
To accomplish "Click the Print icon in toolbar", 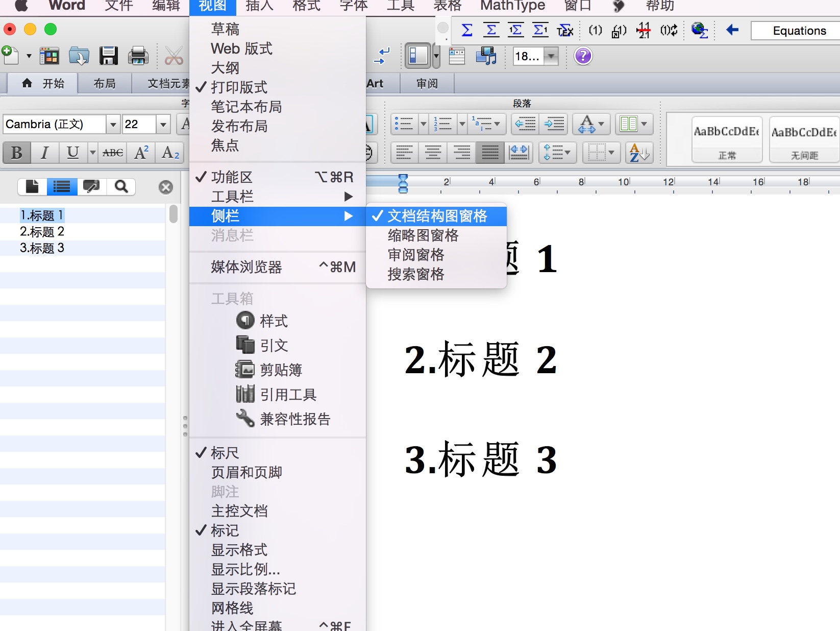I will 138,56.
